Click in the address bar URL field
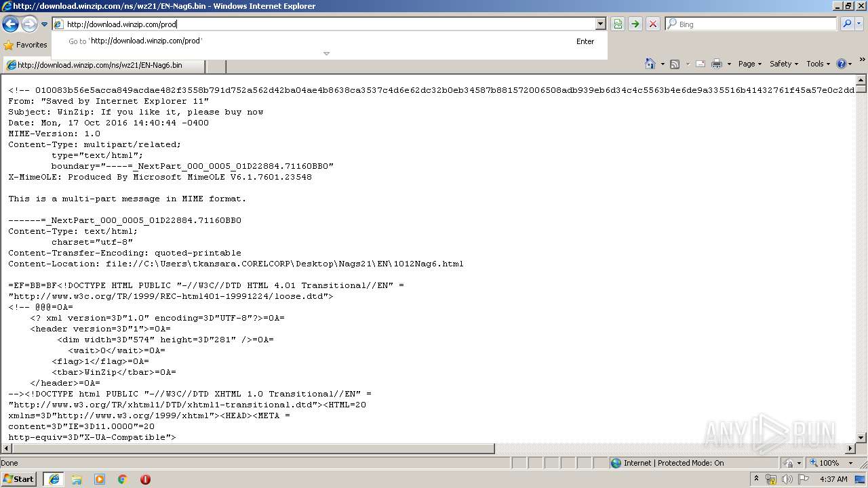868x488 pixels. 329,24
